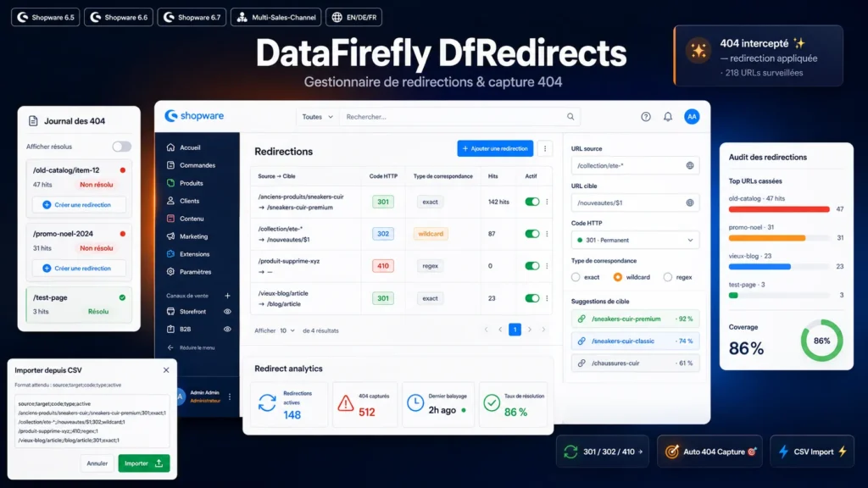Go to next page arrow in pagination

click(530, 330)
